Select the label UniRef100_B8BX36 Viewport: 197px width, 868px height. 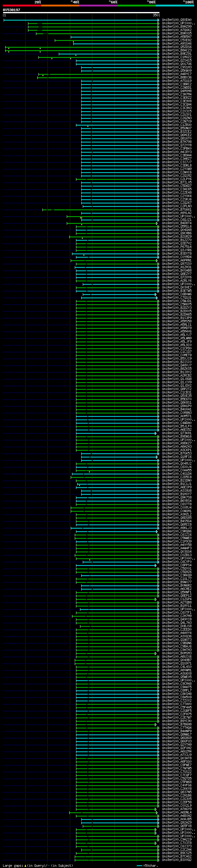(x=177, y=78)
